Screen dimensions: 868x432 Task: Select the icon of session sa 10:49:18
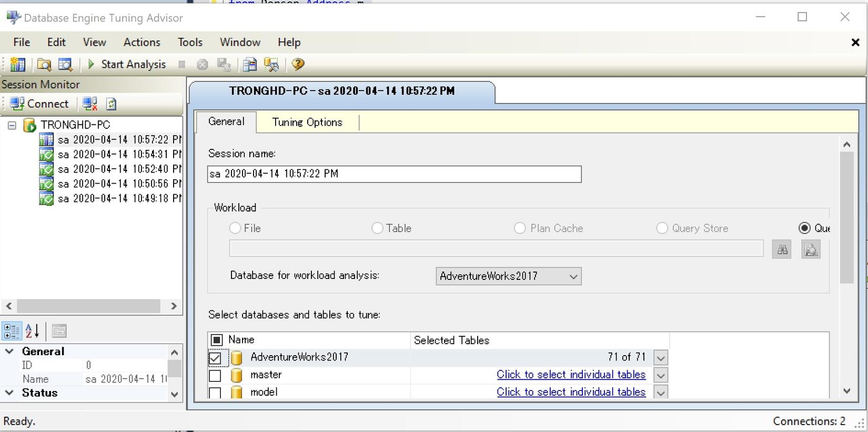[x=46, y=198]
